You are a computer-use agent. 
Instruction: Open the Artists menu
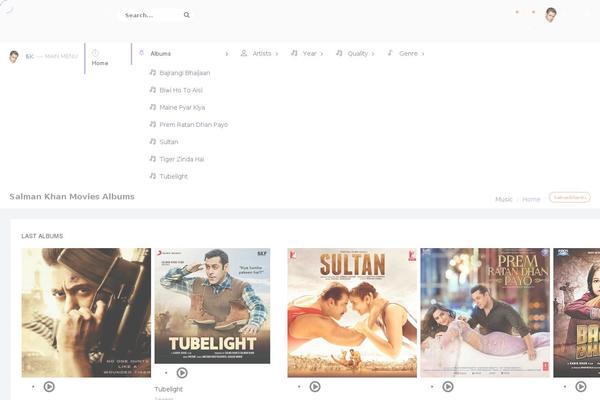[x=262, y=54]
